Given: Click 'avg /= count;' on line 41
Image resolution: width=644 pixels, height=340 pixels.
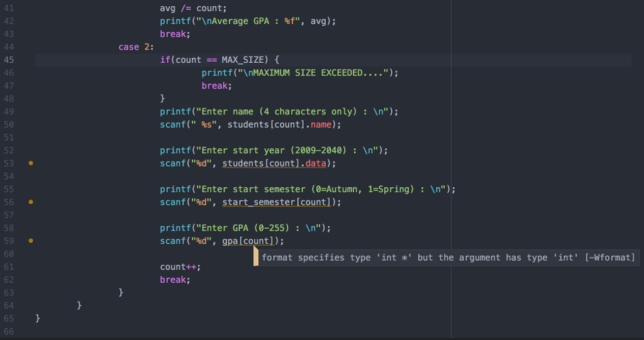Looking at the screenshot, I should tap(193, 8).
